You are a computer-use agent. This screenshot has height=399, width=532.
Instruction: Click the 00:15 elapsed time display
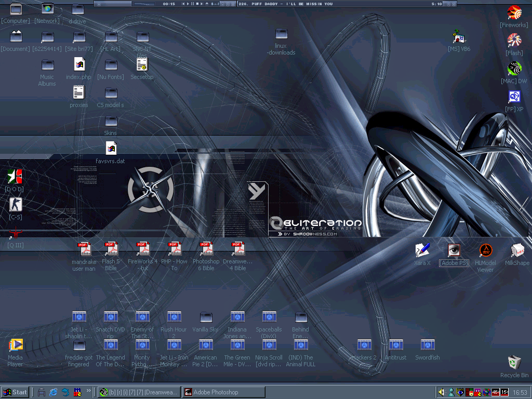(x=169, y=4)
